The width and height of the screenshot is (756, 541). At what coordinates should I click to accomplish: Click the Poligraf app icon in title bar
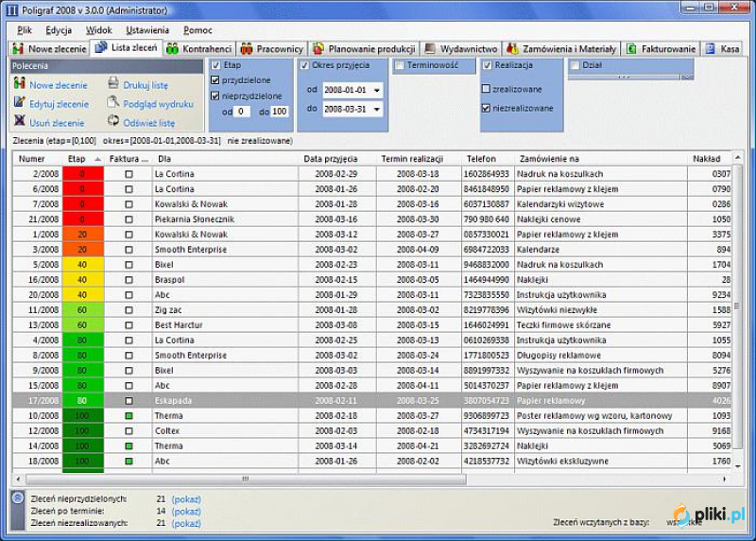coord(12,10)
